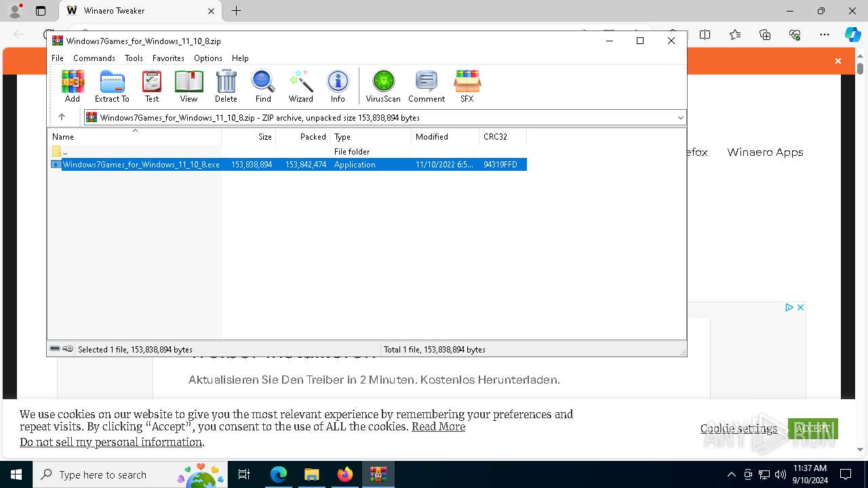This screenshot has height=488, width=868.
Task: Sort by the Name column header
Action: 134,137
